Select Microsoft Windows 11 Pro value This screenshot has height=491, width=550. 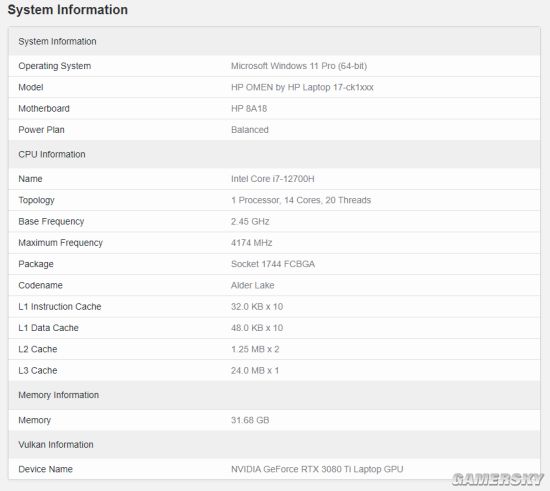299,66
